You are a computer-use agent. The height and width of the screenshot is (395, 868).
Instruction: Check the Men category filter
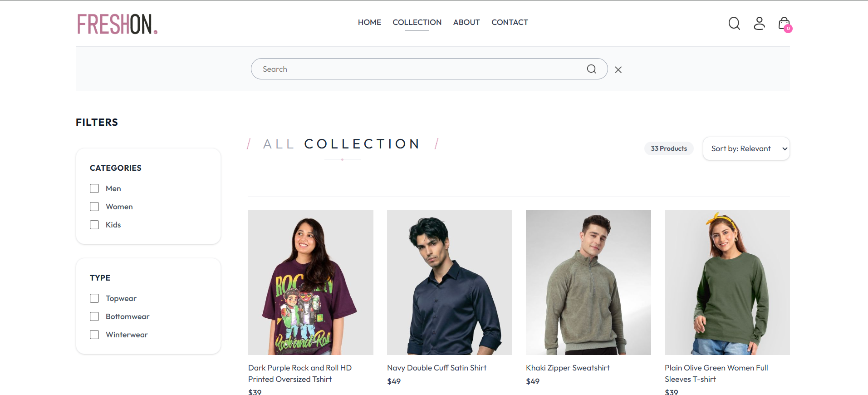(x=94, y=188)
